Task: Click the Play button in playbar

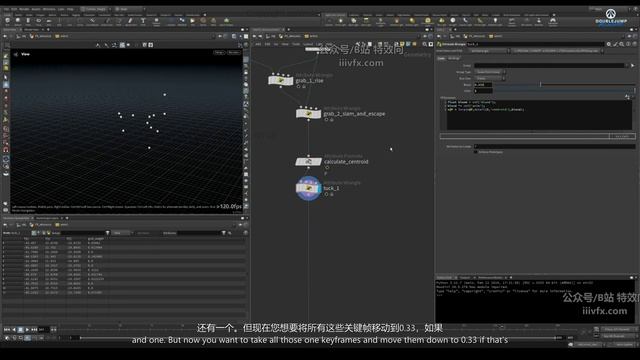Action: [x=27, y=329]
